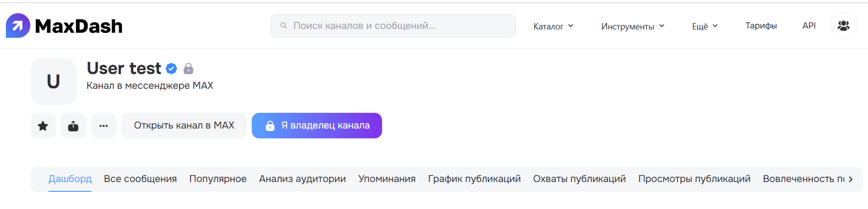Image resolution: width=868 pixels, height=209 pixels.
Task: Switch to the Все сообщения tab
Action: click(140, 179)
